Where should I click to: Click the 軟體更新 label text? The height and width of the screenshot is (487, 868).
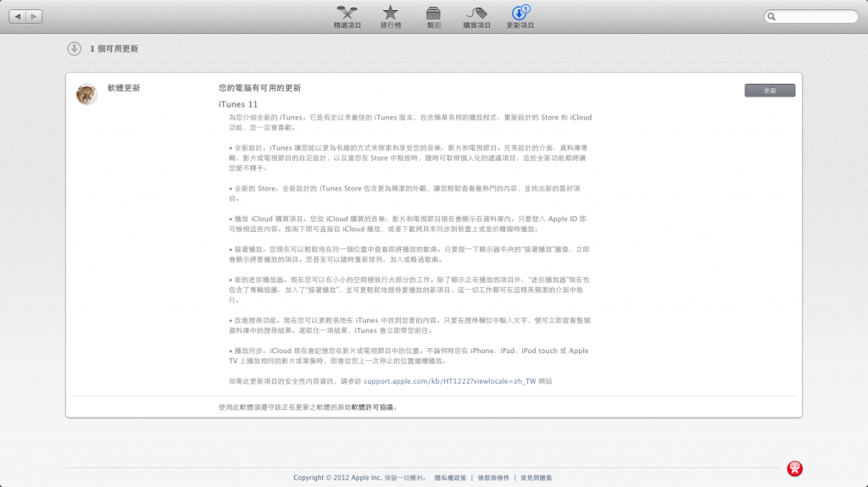124,88
